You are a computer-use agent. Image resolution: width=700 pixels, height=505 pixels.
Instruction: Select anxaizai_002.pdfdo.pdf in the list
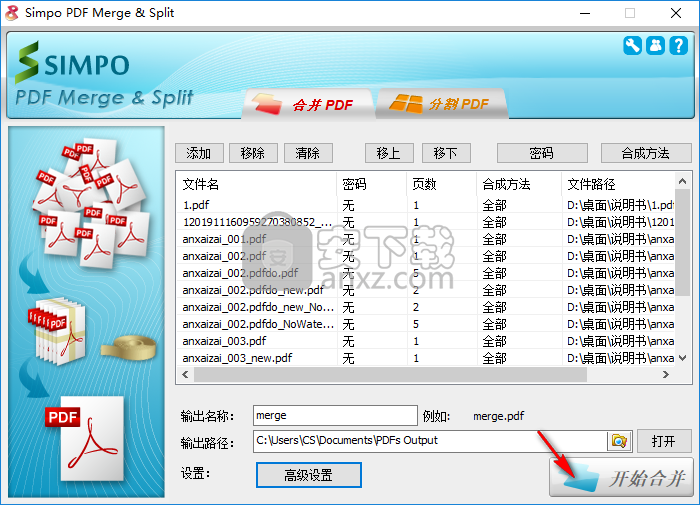coord(426,273)
